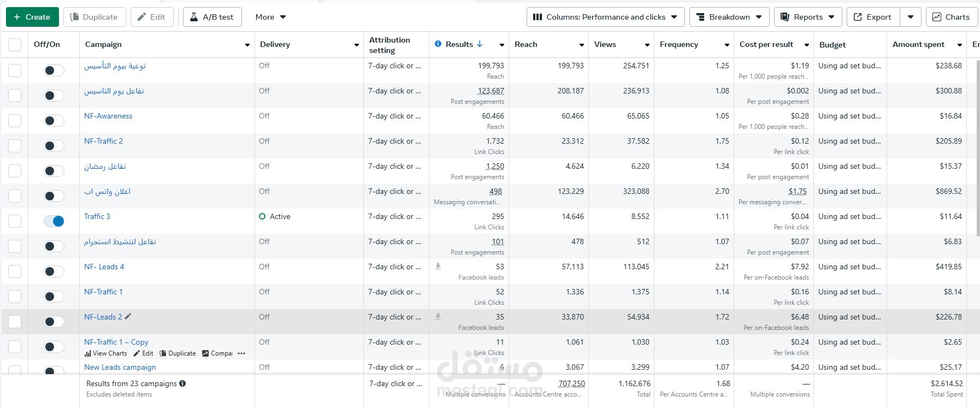Open the Reports menu

tap(808, 17)
